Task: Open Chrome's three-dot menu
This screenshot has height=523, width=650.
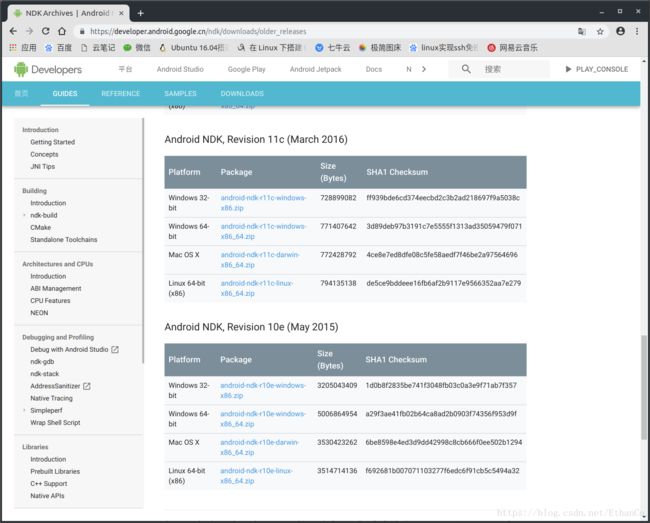Action: click(x=637, y=31)
